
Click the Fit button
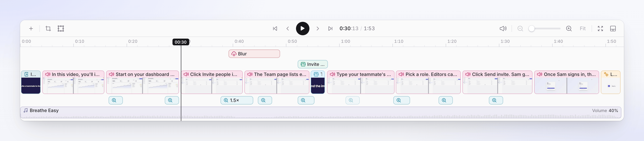[583, 29]
